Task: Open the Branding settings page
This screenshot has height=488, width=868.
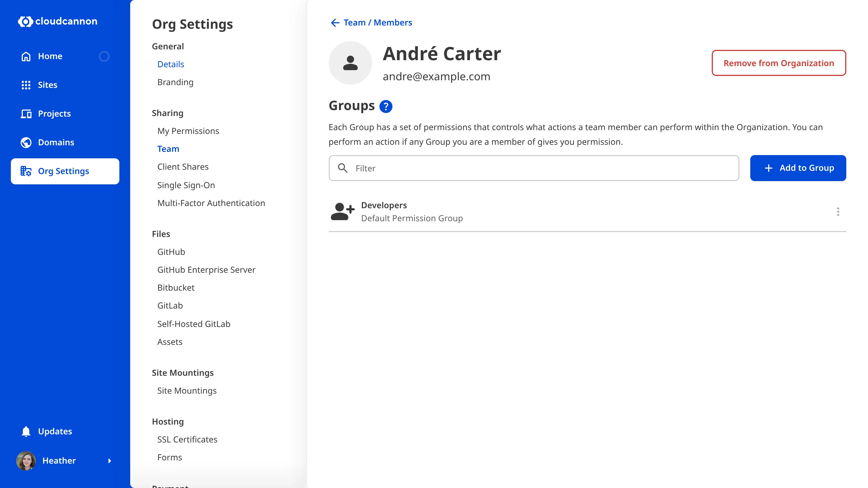Action: point(175,82)
